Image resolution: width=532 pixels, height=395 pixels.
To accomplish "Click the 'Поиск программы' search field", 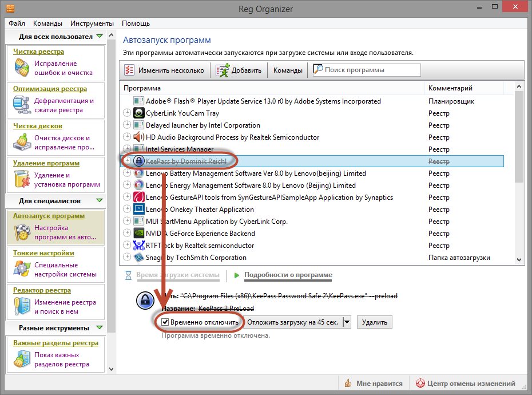I will [x=371, y=70].
